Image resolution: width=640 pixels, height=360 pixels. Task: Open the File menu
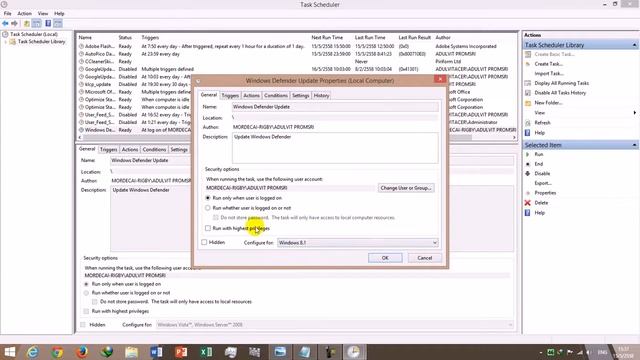pyautogui.click(x=8, y=13)
